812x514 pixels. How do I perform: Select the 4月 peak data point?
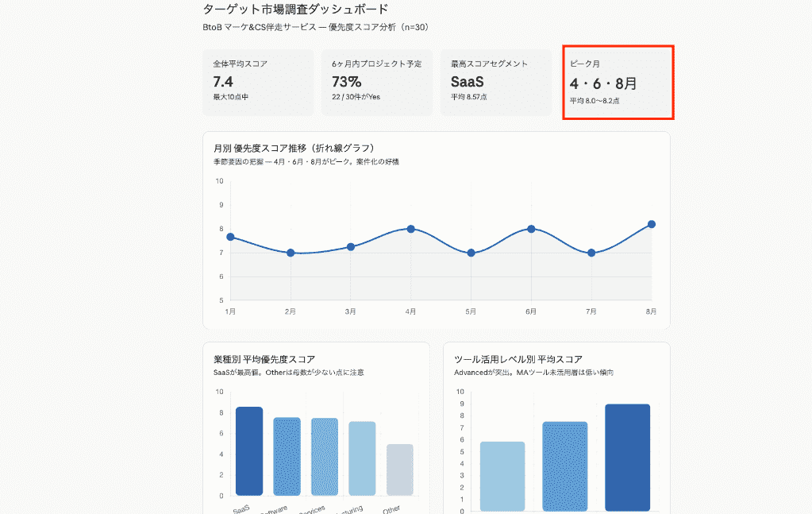[410, 229]
